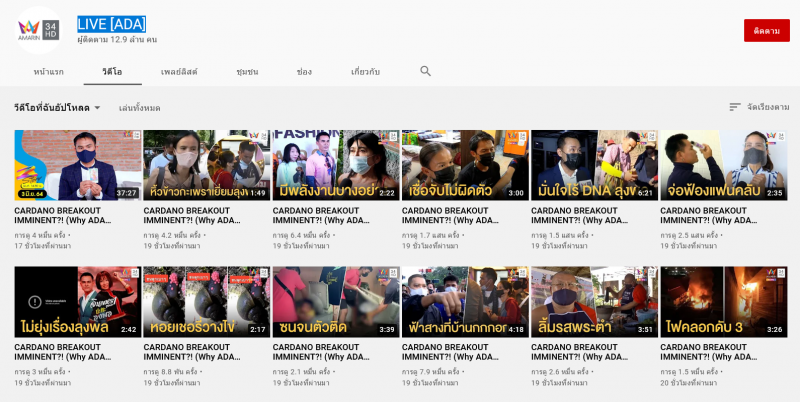
Task: Open the 4:18 duration video thumbnail
Action: click(465, 301)
